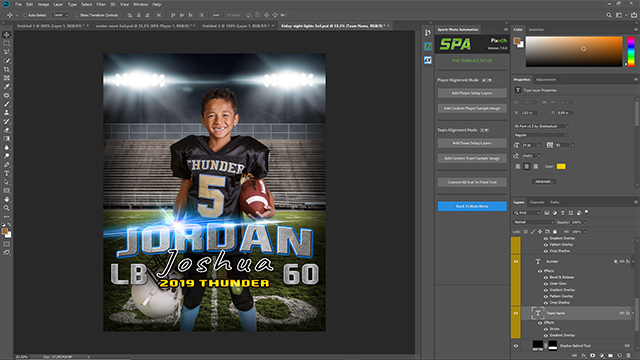The height and width of the screenshot is (360, 640).
Task: Switch to the Channels tab
Action: coord(537,202)
